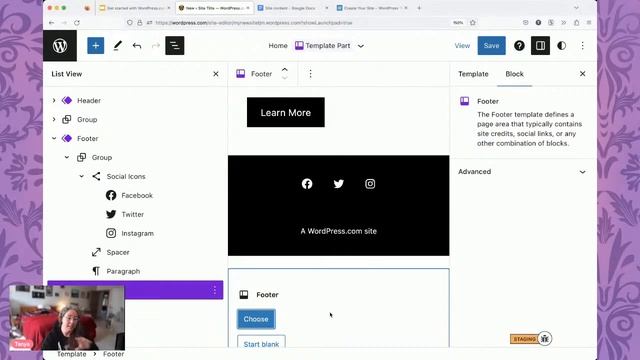Select Spacer block in List View
The height and width of the screenshot is (360, 640).
[118, 252]
